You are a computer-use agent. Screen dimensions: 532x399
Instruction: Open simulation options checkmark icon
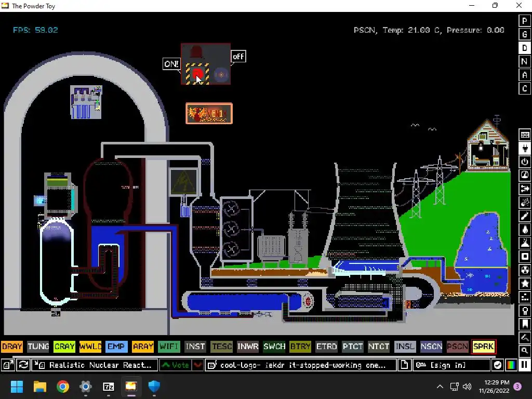497,365
